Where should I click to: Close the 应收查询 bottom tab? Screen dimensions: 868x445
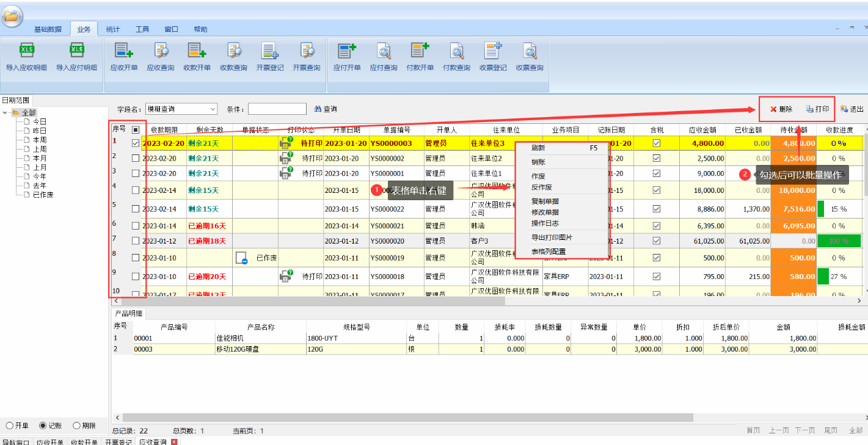(x=174, y=441)
